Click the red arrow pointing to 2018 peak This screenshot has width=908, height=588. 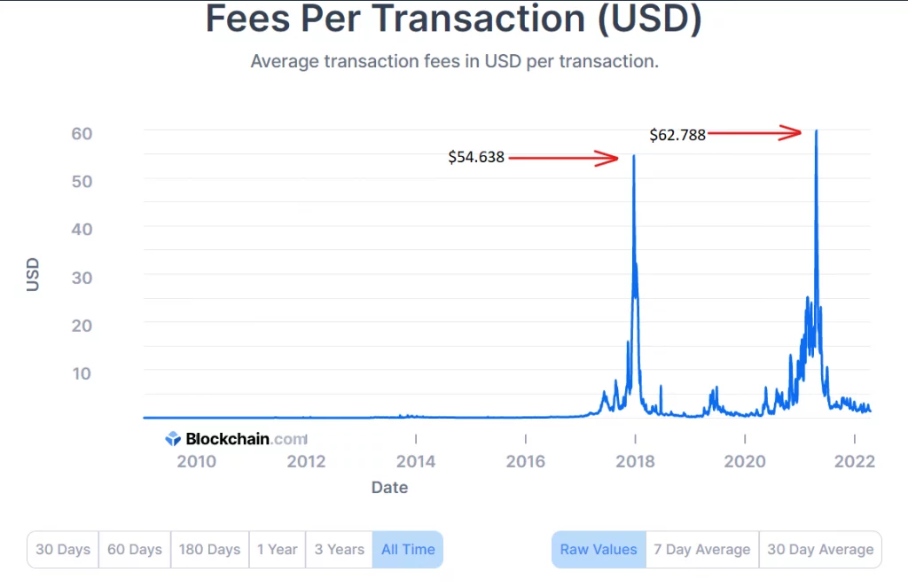563,158
